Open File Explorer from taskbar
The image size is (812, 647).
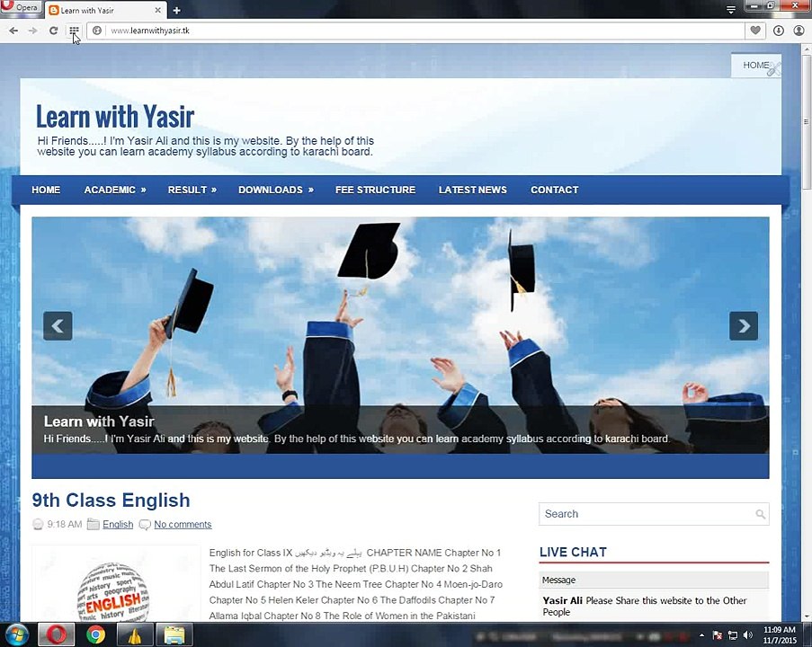pos(174,635)
